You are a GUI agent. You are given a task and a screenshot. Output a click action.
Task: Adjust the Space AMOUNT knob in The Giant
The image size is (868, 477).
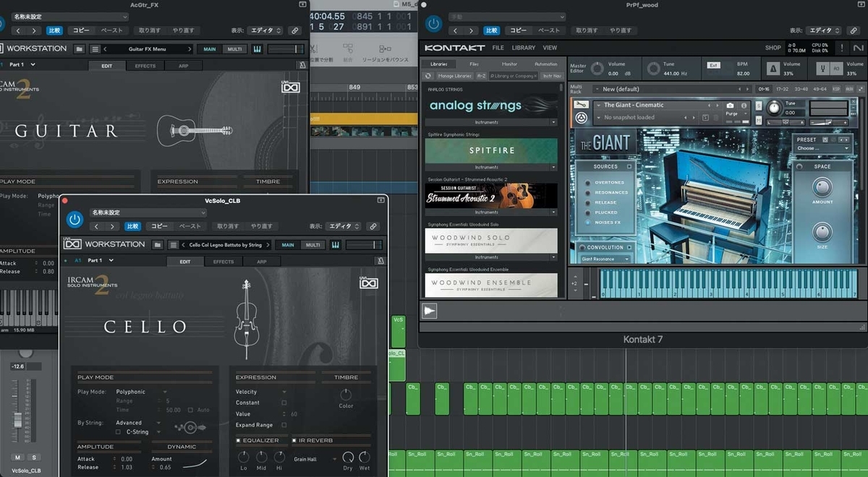[822, 187]
